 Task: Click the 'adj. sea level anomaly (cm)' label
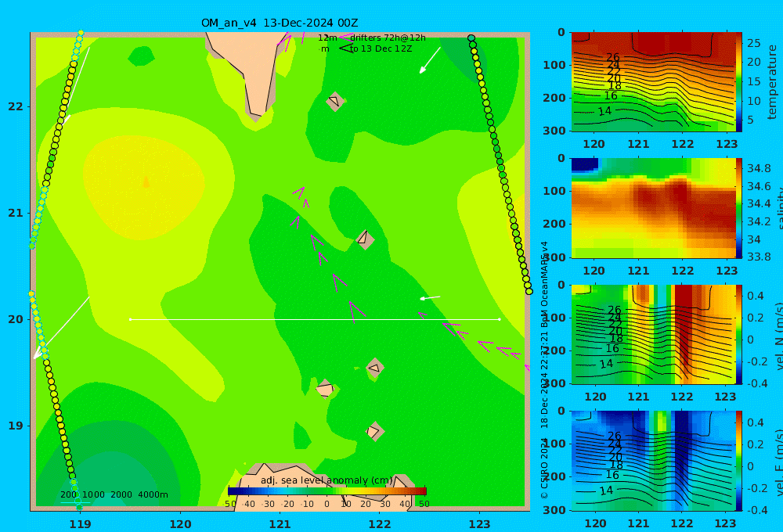click(x=327, y=480)
